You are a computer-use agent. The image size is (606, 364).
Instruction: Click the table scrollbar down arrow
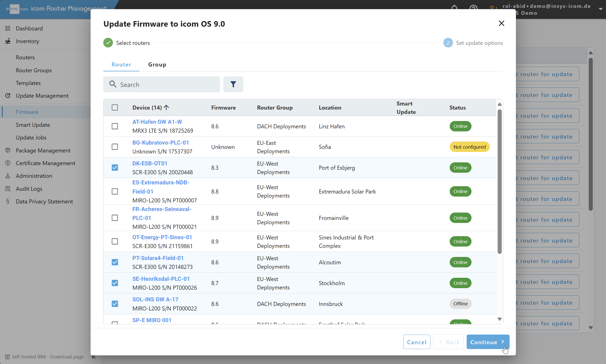[499, 319]
